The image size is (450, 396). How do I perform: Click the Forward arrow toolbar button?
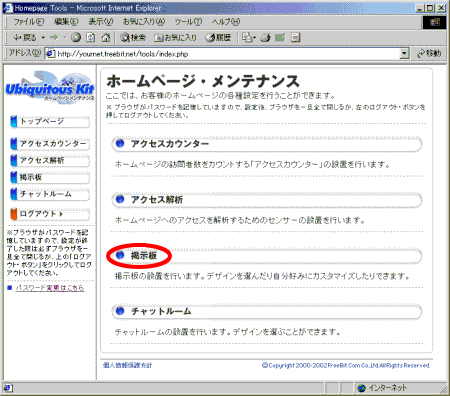coord(54,38)
